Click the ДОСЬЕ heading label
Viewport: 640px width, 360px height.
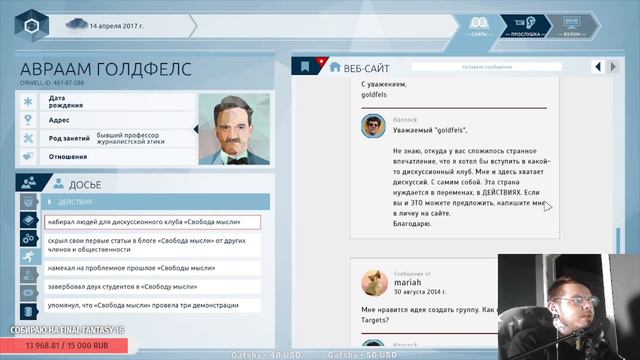(85, 185)
